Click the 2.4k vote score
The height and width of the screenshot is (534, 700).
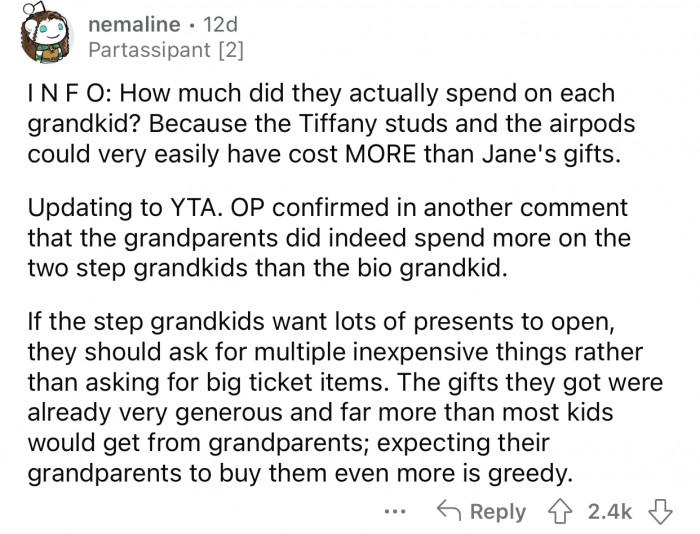point(610,512)
